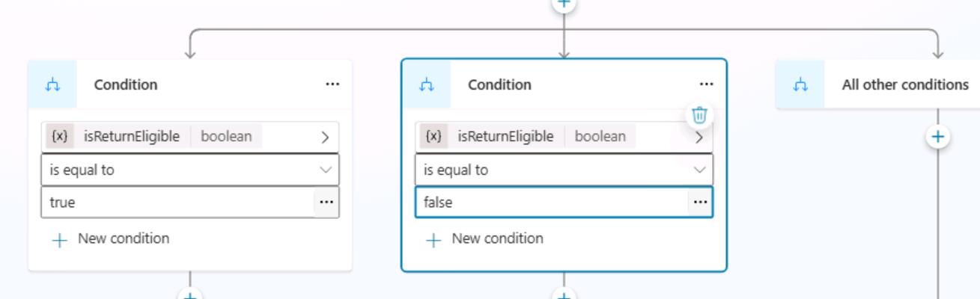Delete the selected condition using trash icon
The width and height of the screenshot is (980, 299).
pos(699,115)
